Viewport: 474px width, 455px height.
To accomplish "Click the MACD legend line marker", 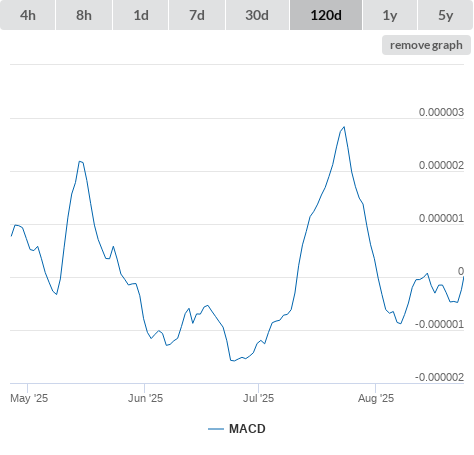I will click(x=216, y=429).
